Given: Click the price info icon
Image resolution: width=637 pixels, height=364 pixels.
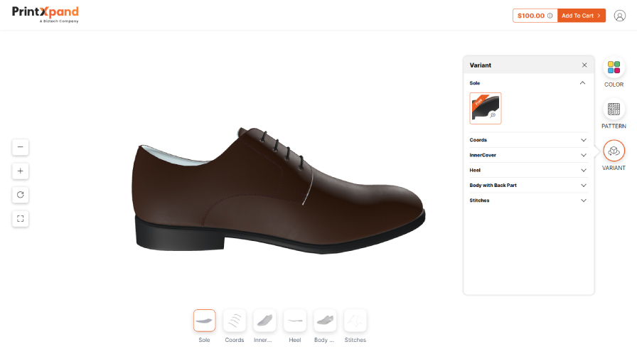Looking at the screenshot, I should (x=550, y=16).
